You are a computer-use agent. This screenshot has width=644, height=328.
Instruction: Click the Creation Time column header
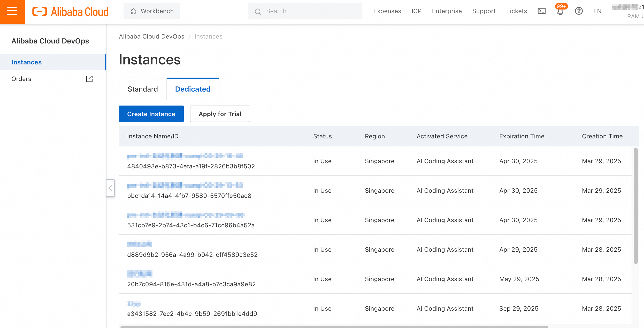[602, 136]
